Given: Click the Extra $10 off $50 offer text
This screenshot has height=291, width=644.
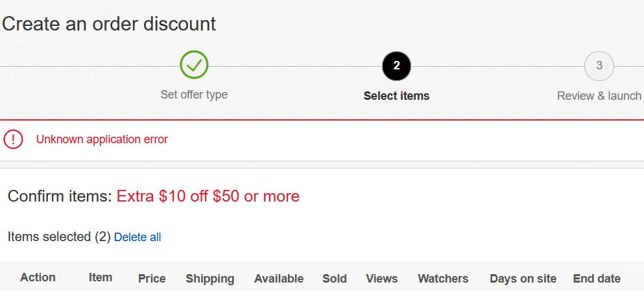Looking at the screenshot, I should tap(208, 196).
